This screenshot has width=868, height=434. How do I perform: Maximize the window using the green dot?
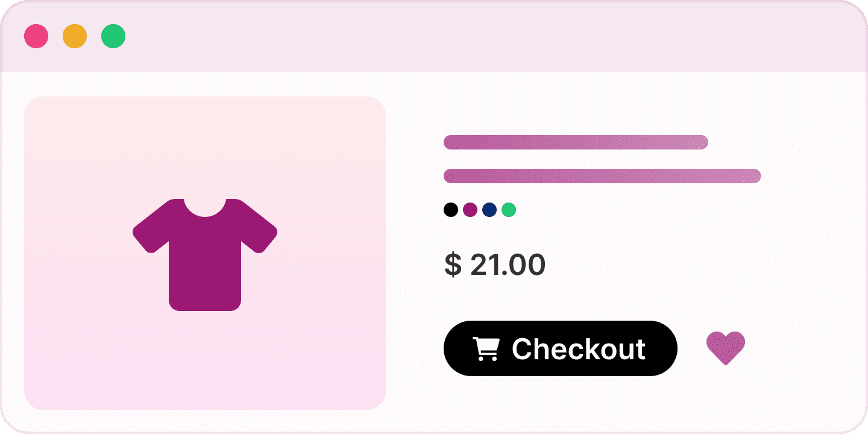(113, 36)
